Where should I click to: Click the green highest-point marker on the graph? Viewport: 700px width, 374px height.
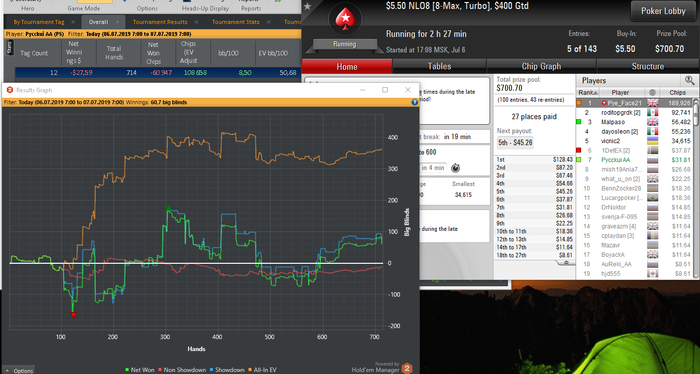168,208
